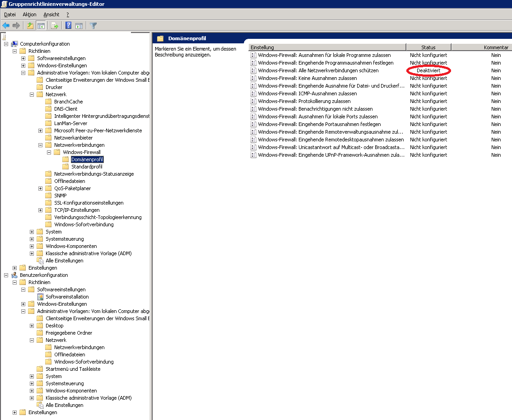The width and height of the screenshot is (512, 420).
Task: Expand the TCP/IP-Einstellungen node
Action: point(41,210)
